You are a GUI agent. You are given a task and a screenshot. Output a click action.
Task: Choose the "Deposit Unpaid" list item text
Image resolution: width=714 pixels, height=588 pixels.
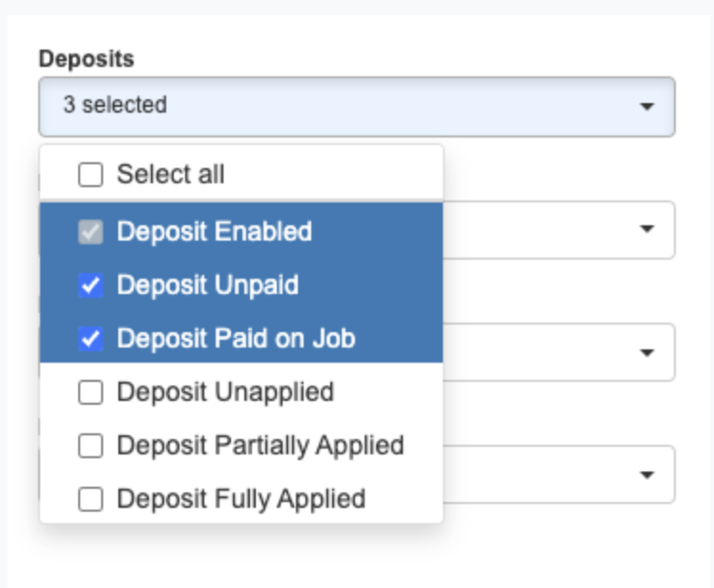(x=207, y=285)
